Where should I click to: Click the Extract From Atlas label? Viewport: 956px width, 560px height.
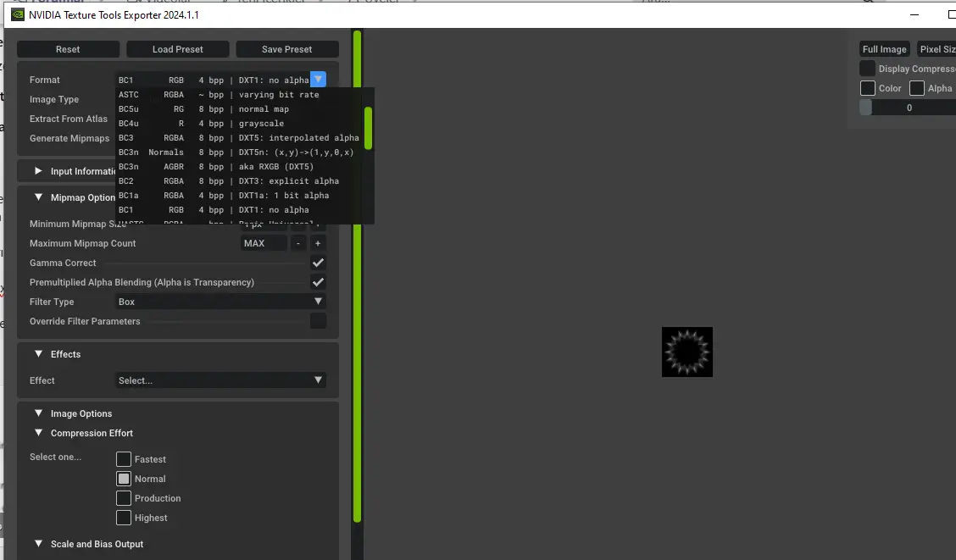point(69,119)
